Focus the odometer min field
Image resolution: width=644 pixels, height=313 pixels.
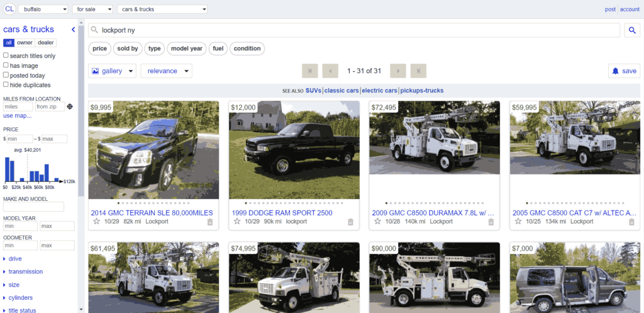click(20, 245)
